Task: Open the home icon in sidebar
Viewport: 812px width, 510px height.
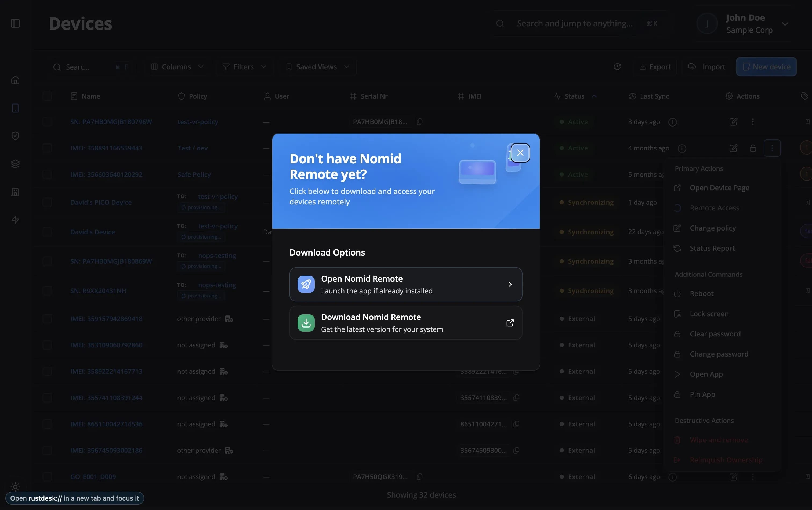Action: coord(15,80)
